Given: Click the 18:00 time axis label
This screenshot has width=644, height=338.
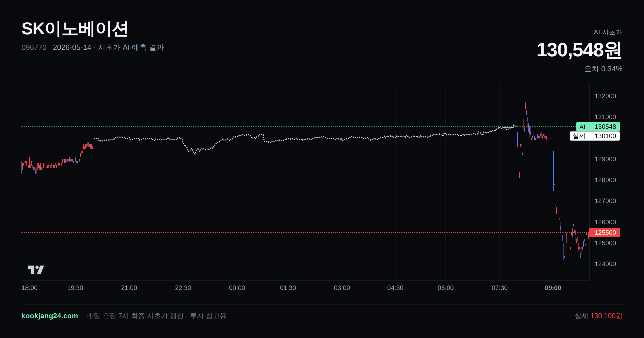Looking at the screenshot, I should [30, 288].
